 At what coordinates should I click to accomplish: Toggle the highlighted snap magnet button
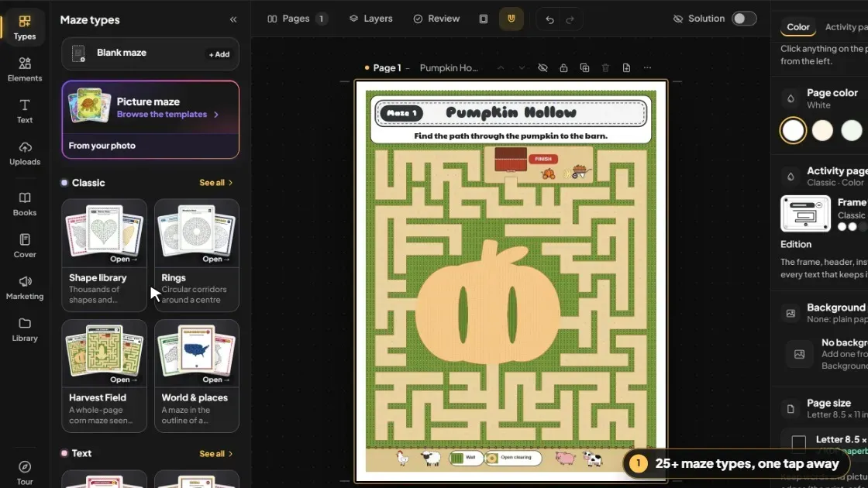[x=511, y=19]
